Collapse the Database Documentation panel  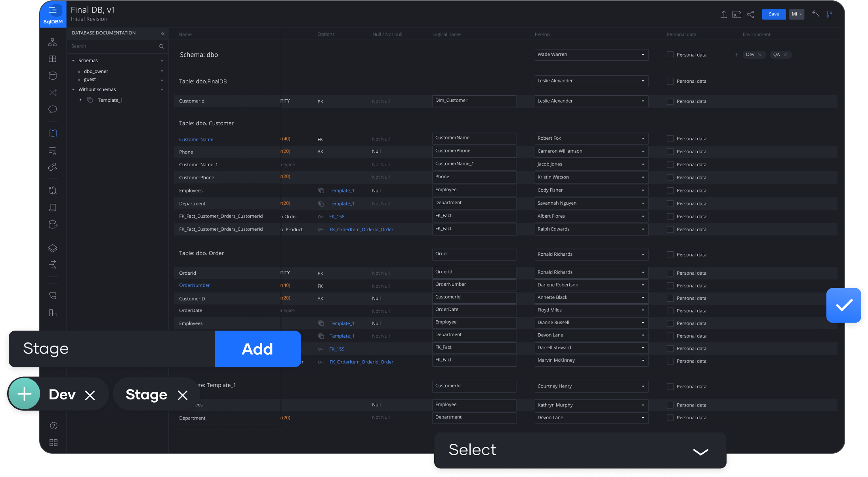[162, 34]
